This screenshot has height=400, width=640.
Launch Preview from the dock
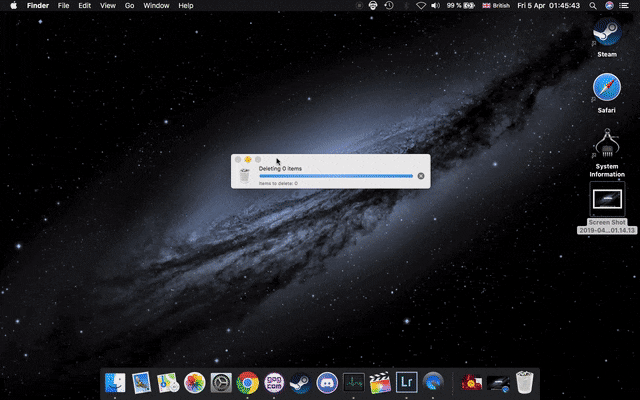pyautogui.click(x=141, y=383)
